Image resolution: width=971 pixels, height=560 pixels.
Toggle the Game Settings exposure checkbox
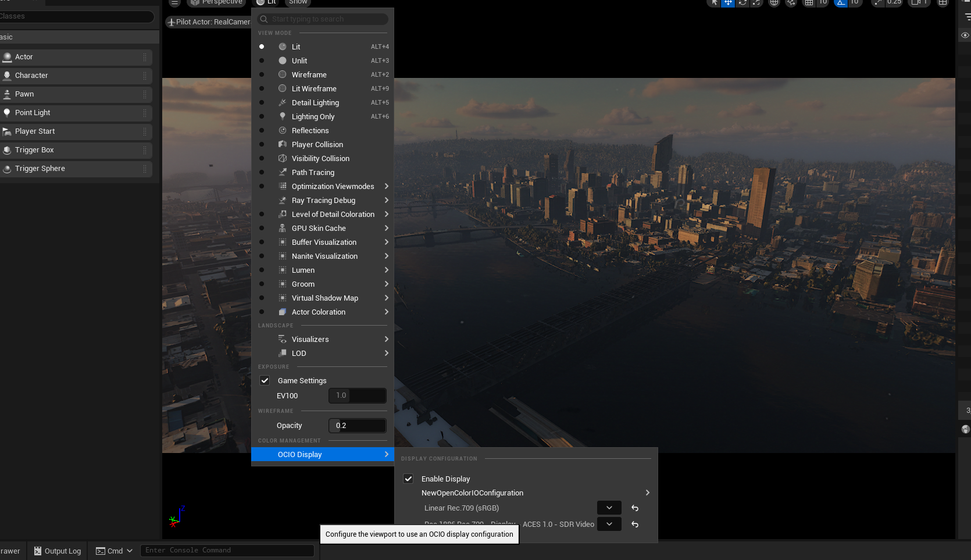[x=265, y=380]
